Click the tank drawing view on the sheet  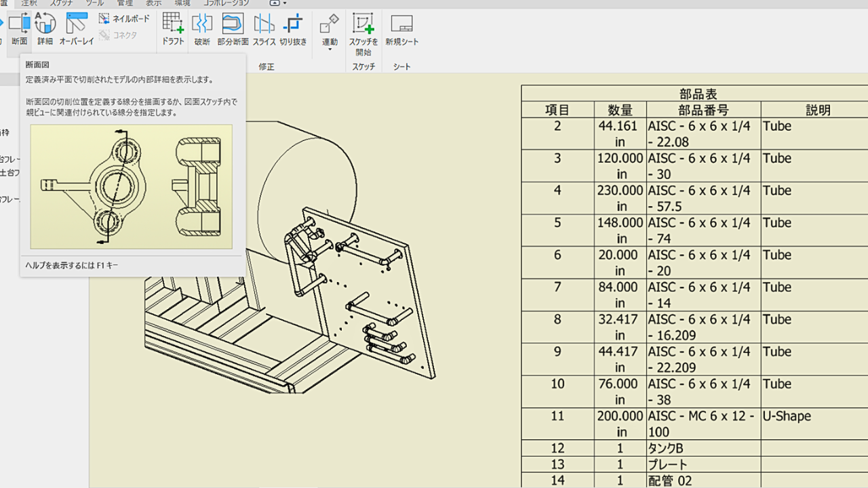tap(292, 258)
